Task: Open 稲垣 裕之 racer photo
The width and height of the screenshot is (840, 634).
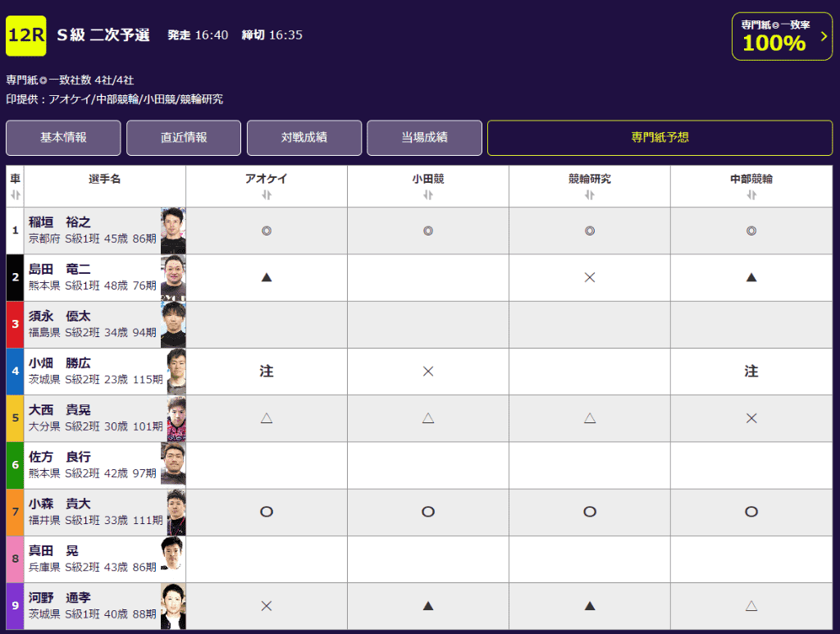Action: point(173,231)
